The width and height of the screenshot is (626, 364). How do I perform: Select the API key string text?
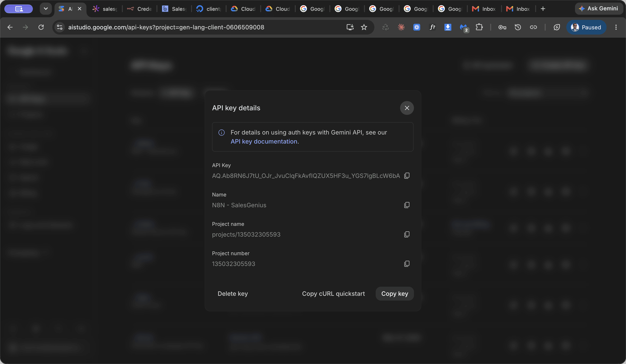pos(306,176)
